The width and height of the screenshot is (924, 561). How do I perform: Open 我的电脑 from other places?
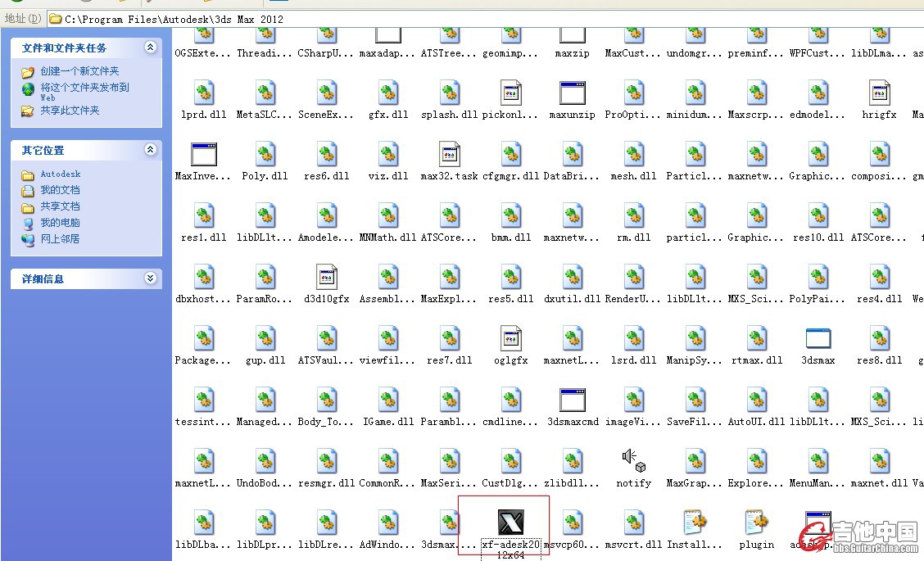pyautogui.click(x=60, y=223)
